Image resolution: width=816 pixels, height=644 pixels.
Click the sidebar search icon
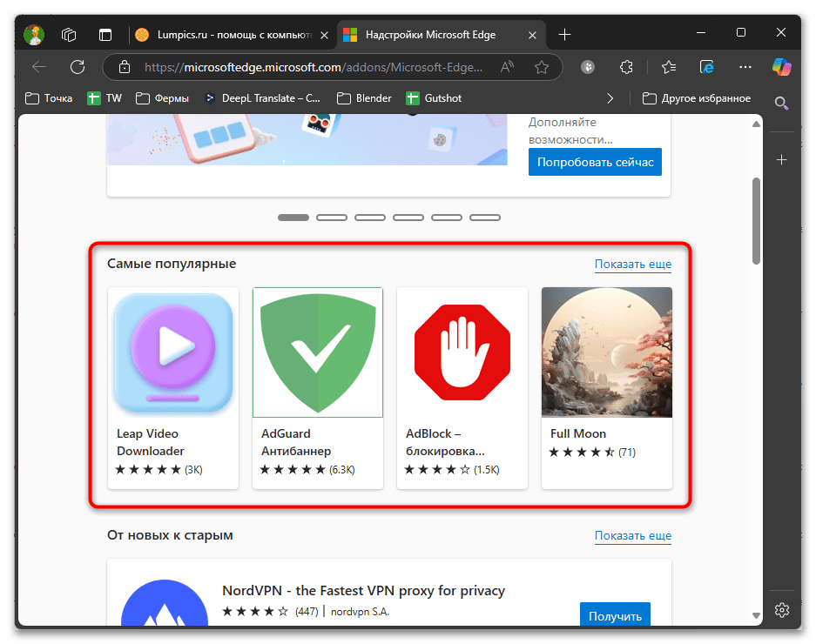782,103
